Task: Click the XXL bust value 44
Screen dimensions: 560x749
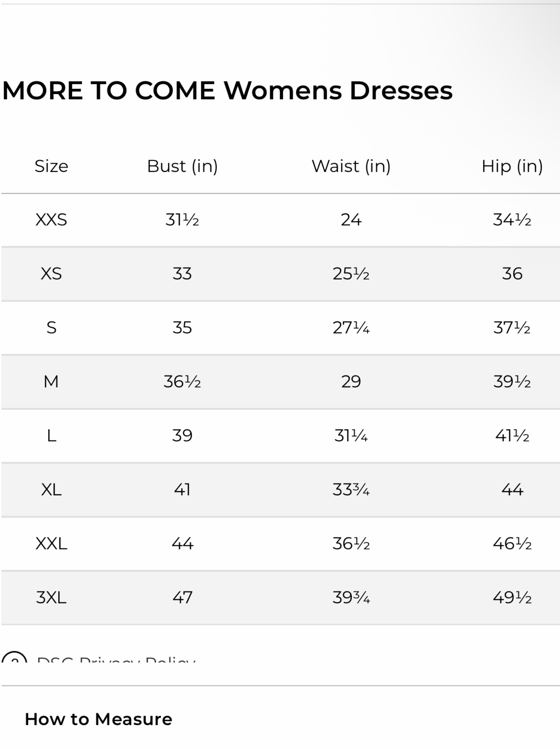Action: (x=182, y=543)
